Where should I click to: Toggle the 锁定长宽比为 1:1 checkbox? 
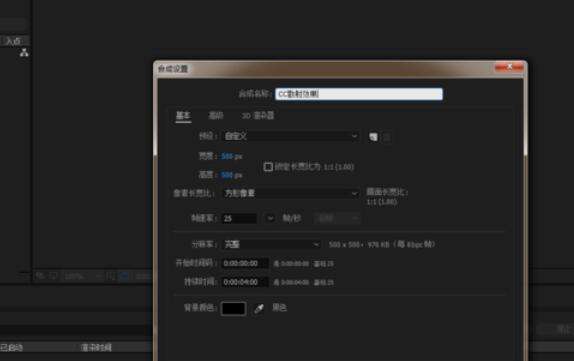268,167
